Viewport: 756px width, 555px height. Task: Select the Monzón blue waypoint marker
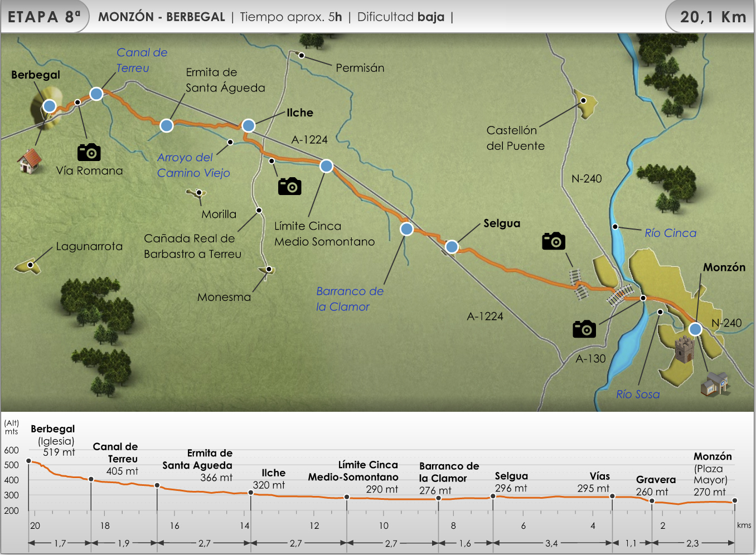[695, 329]
